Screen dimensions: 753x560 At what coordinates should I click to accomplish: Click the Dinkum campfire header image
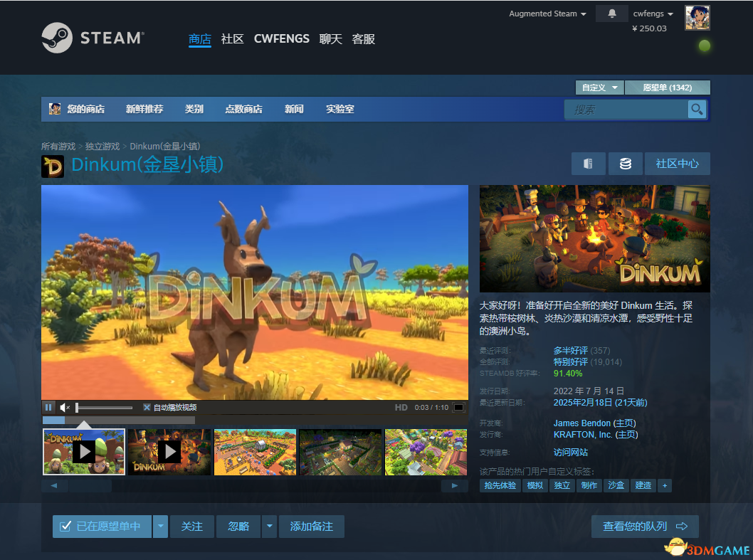594,238
